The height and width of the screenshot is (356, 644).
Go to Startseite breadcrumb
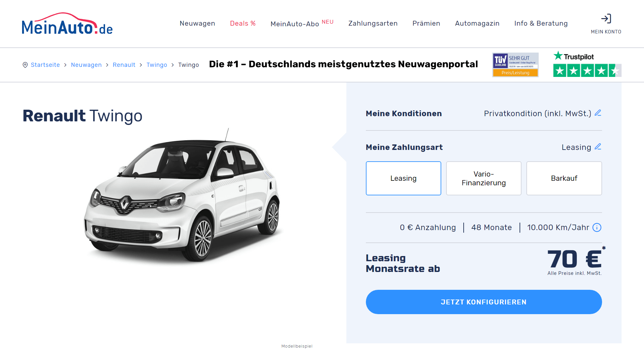45,65
